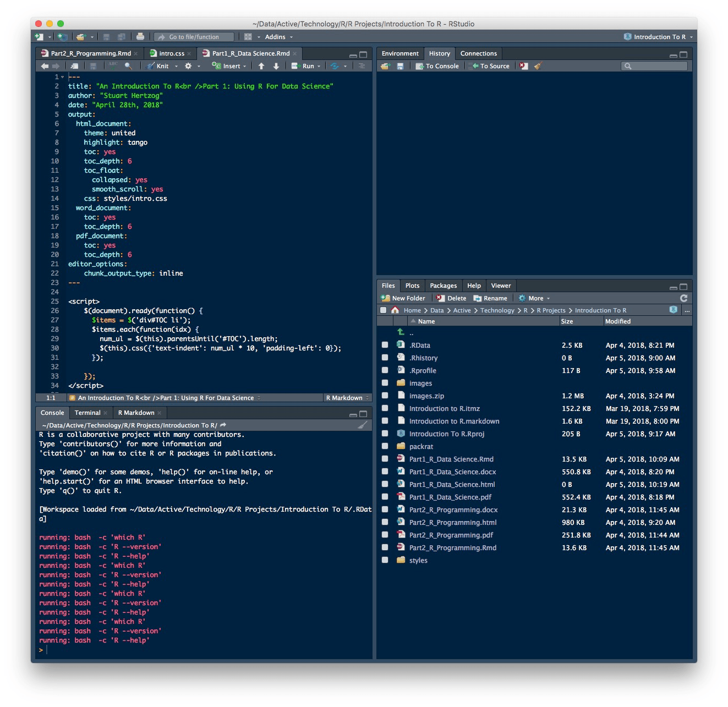Image resolution: width=728 pixels, height=707 pixels.
Task: Maximize the Files pane
Action: point(683,286)
